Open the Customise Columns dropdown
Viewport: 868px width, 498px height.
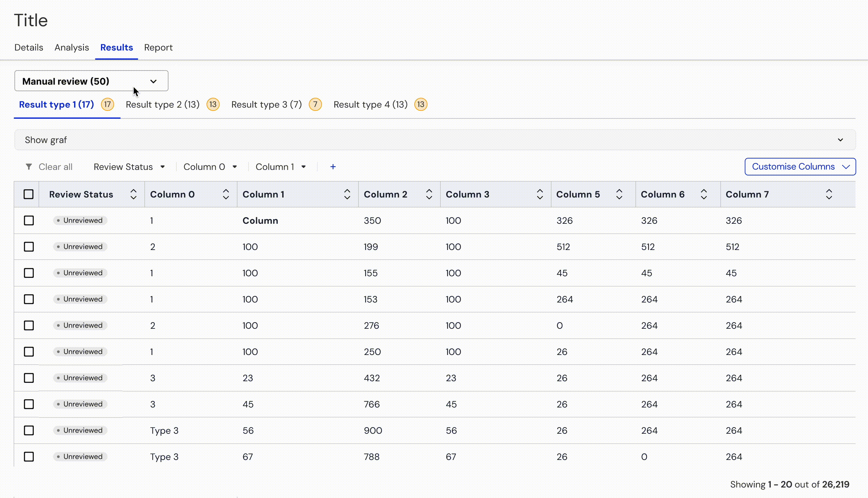click(800, 167)
